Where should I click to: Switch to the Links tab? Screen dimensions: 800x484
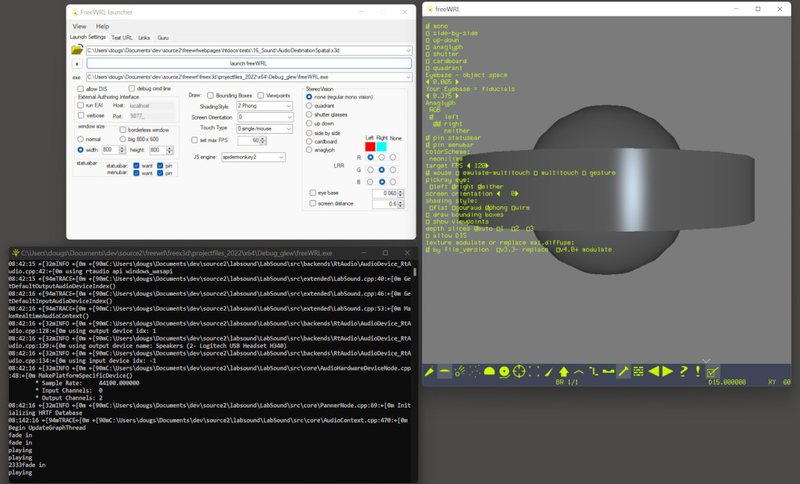click(x=144, y=38)
